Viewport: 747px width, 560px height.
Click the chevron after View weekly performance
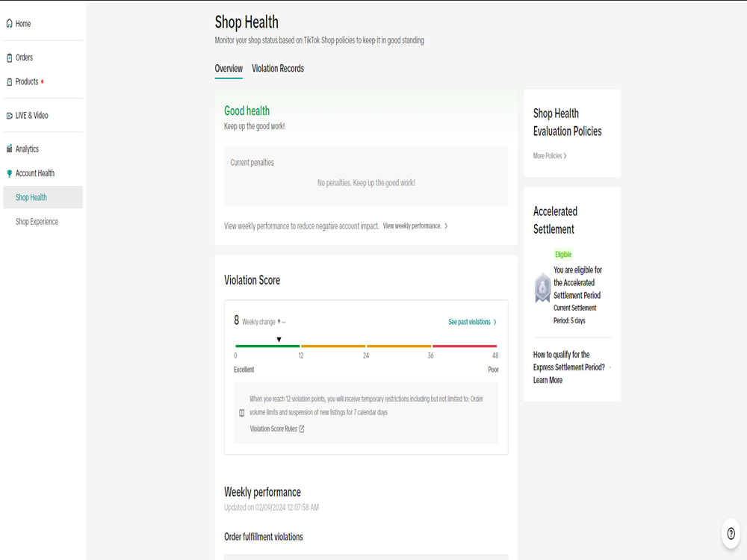click(x=446, y=226)
